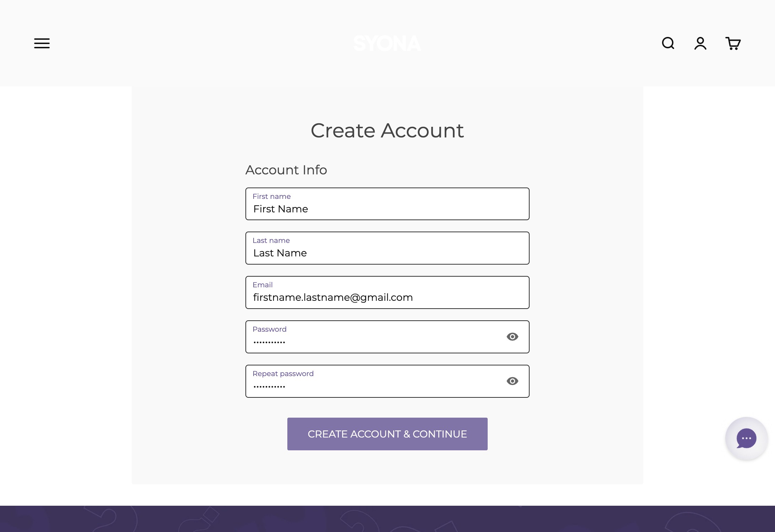
Task: Reveal the Repeat password entry
Action: 512,381
